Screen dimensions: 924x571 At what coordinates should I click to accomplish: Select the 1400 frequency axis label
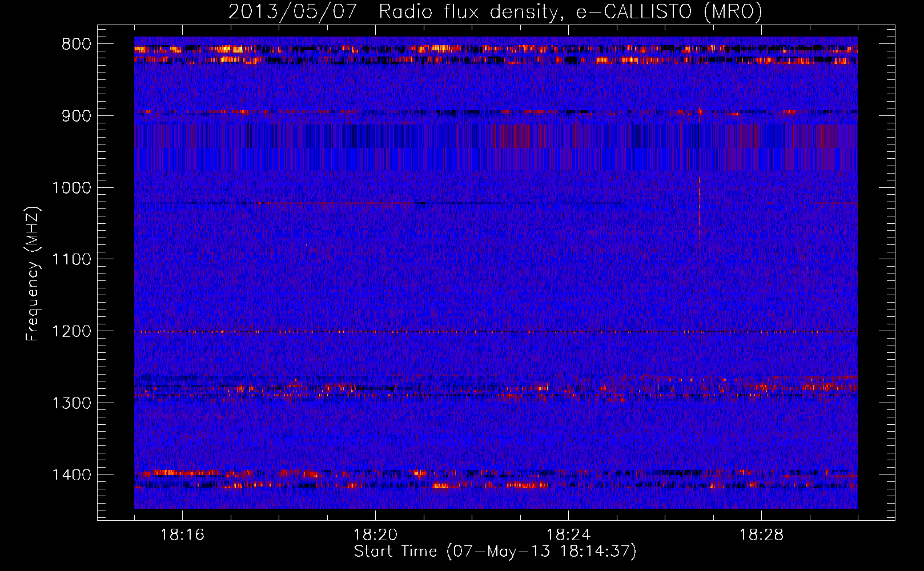(71, 475)
